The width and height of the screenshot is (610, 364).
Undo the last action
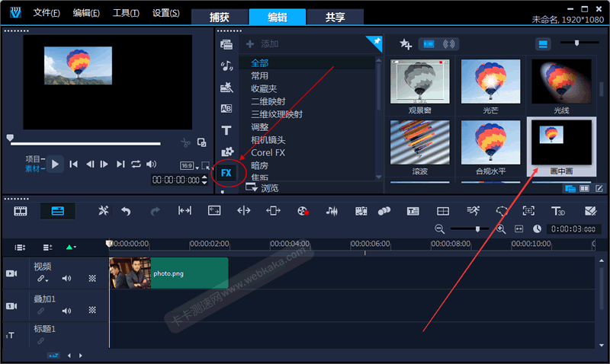pos(126,211)
